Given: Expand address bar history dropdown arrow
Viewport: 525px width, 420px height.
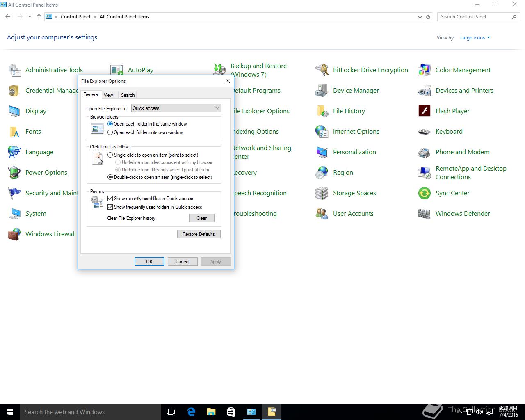Looking at the screenshot, I should (x=420, y=17).
